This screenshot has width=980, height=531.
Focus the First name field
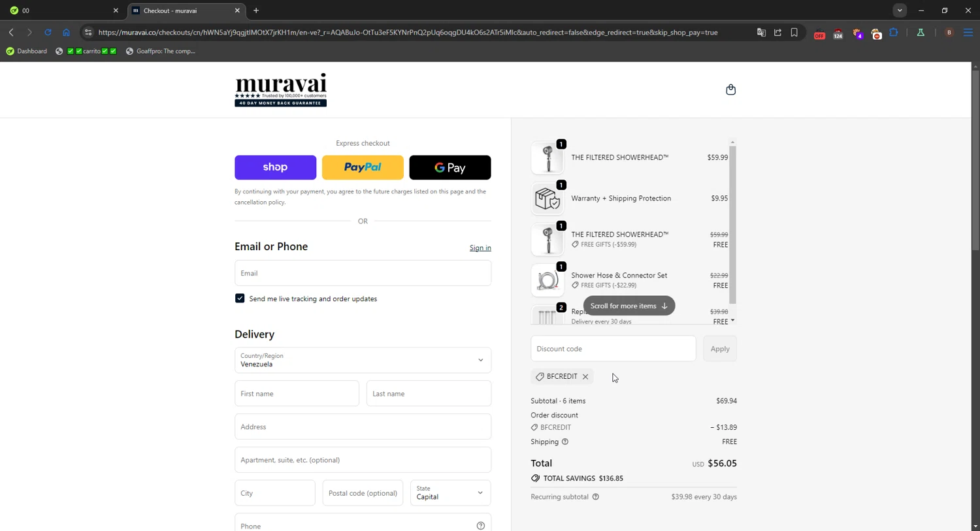click(297, 393)
